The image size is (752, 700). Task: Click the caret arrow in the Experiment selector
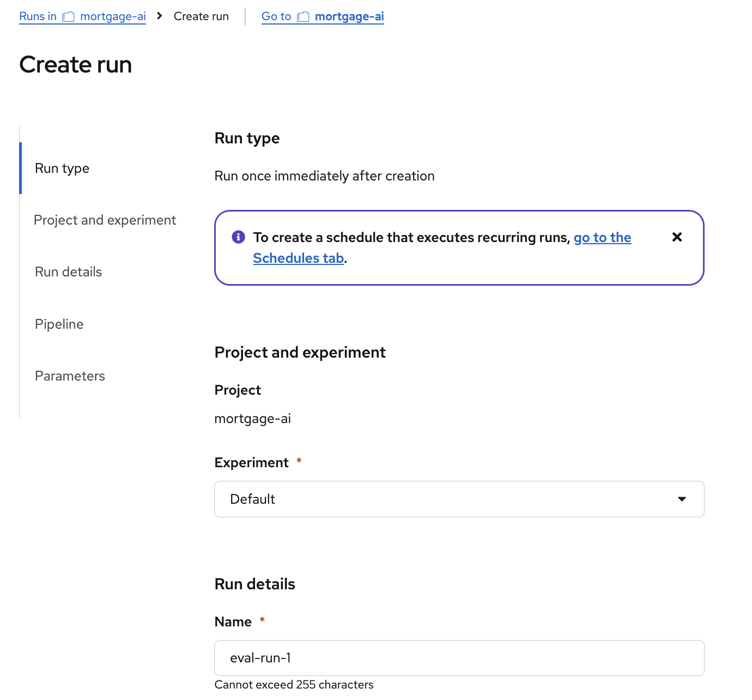[x=681, y=499]
